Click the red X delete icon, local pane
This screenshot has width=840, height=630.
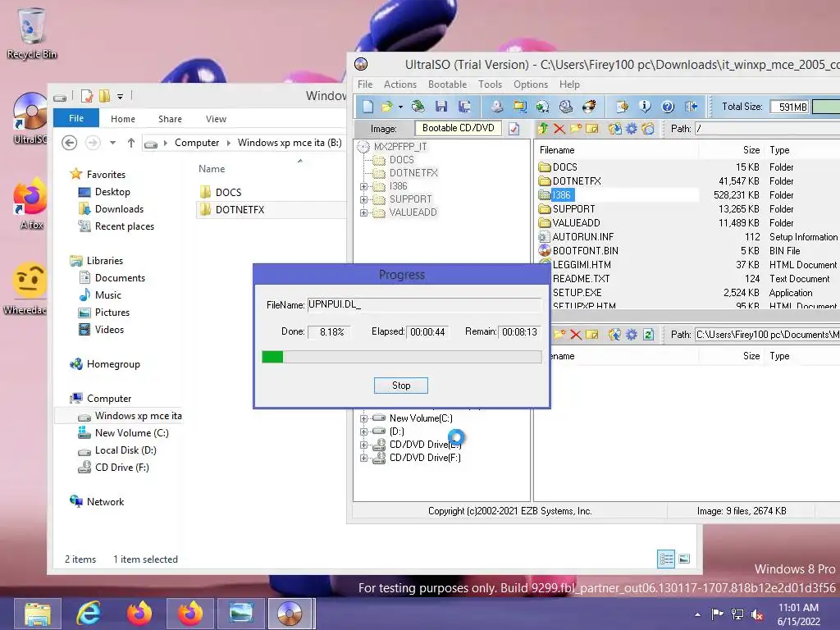pos(576,335)
